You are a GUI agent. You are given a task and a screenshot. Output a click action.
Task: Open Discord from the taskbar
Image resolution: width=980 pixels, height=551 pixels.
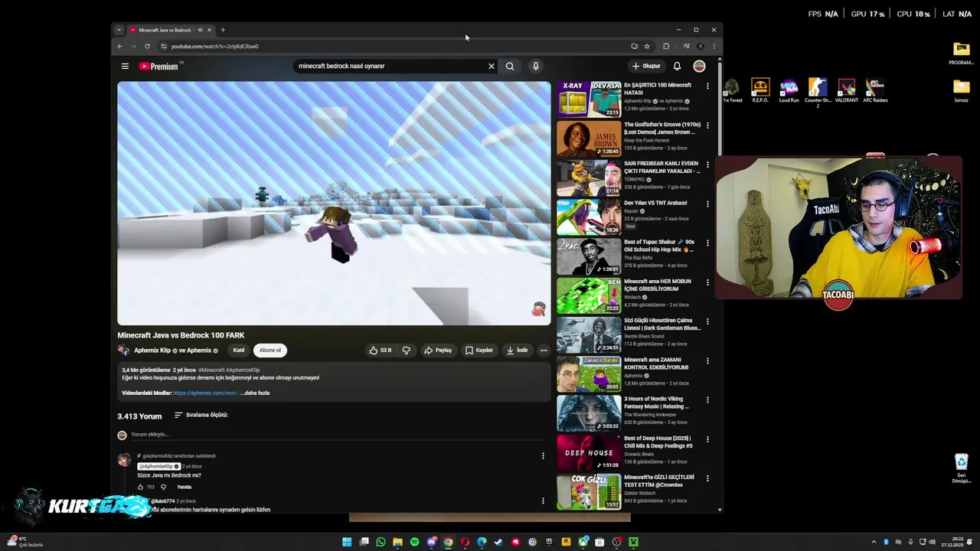[431, 542]
